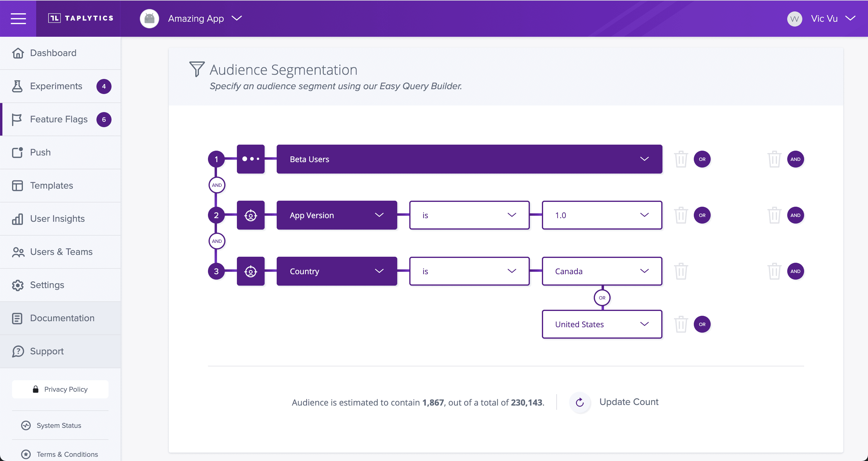The height and width of the screenshot is (461, 868).
Task: Open the Vic Vu account menu
Action: pos(824,19)
